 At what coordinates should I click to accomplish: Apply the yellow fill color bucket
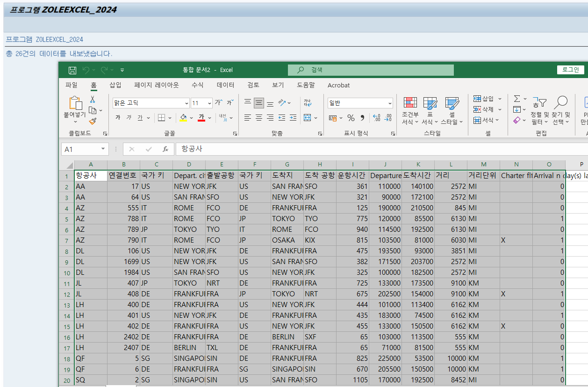(x=183, y=118)
